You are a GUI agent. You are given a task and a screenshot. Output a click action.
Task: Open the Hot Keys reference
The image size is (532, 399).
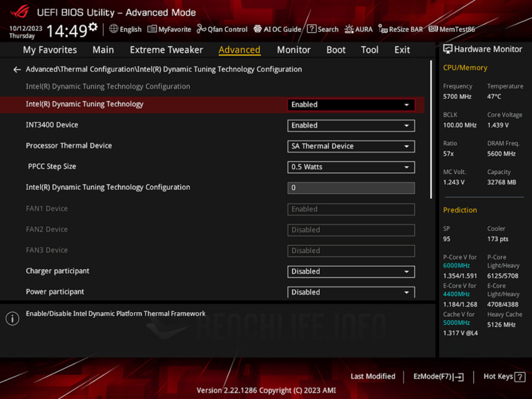click(x=503, y=376)
